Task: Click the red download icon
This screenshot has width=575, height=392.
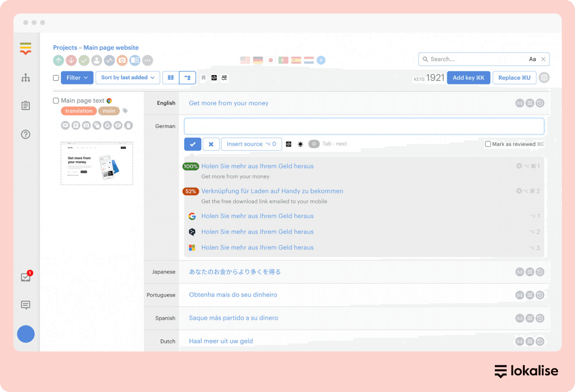Action: 71,60
